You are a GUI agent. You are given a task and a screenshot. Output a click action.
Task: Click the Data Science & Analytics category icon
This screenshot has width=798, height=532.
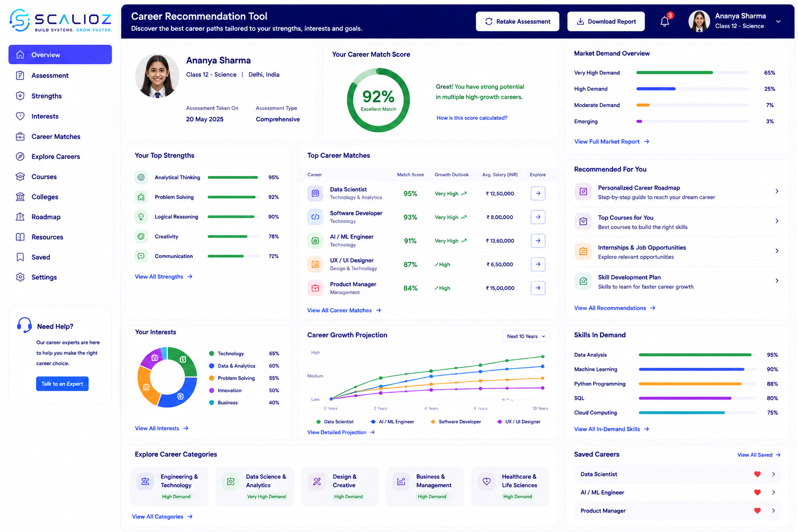tap(231, 482)
